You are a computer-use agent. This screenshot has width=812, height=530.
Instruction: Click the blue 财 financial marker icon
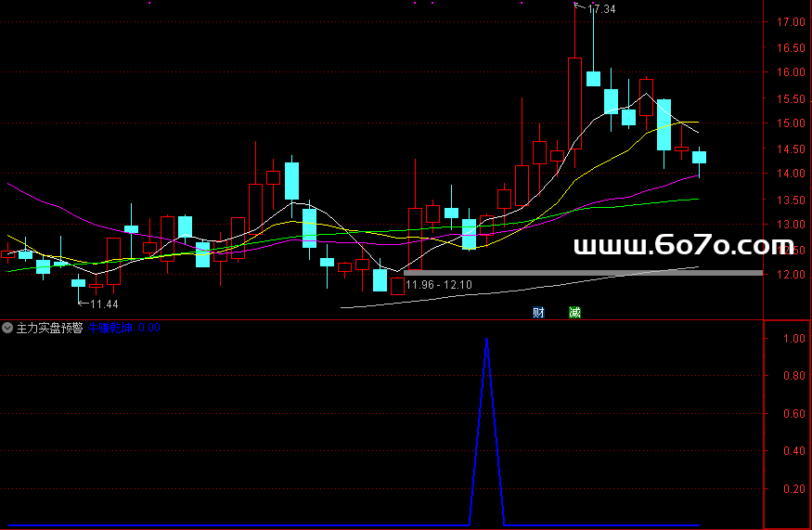[537, 313]
